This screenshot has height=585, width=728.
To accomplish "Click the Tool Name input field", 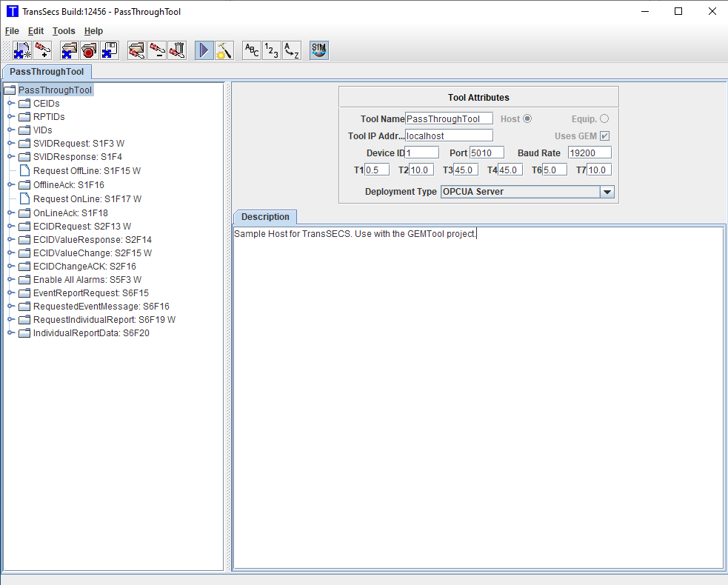I will pyautogui.click(x=449, y=119).
